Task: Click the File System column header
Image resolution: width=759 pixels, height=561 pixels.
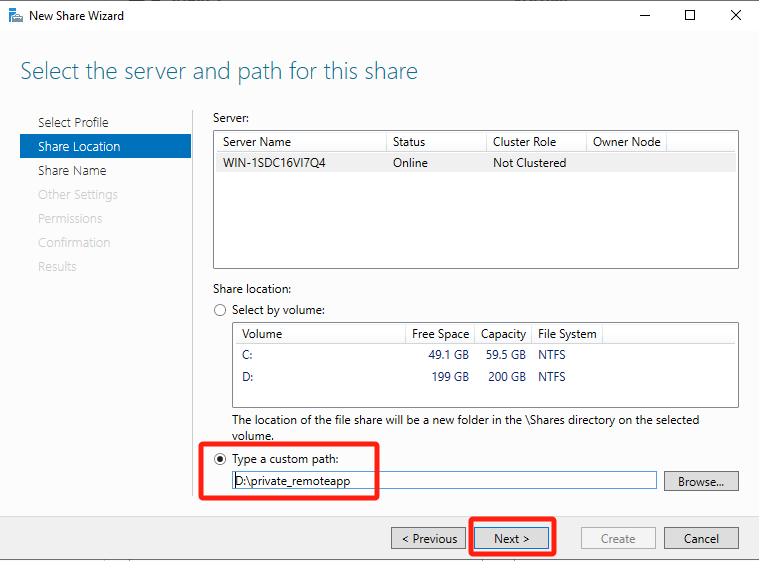Action: (566, 334)
